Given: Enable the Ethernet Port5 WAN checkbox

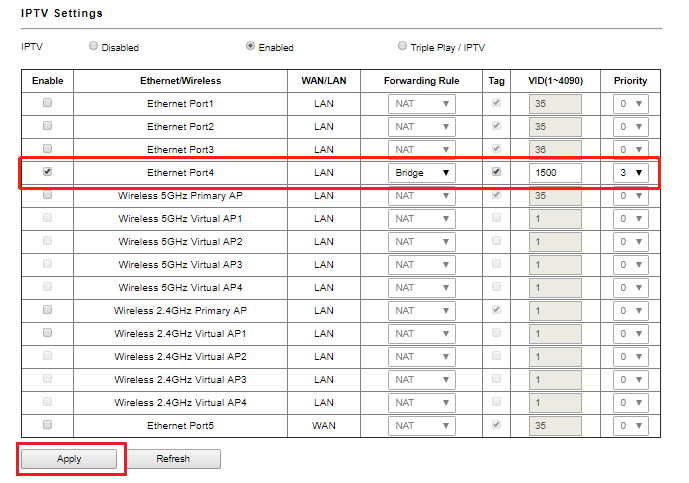Looking at the screenshot, I should click(x=47, y=425).
